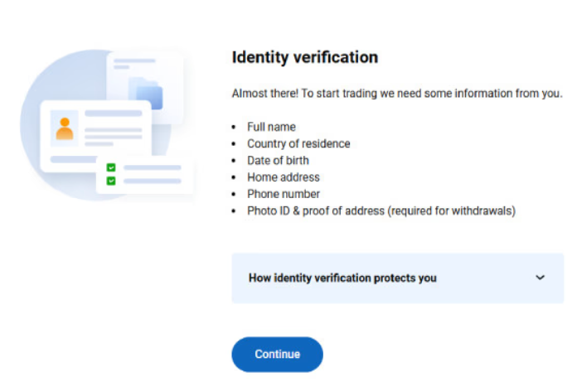Click the line beside the top checkmark

152,167
